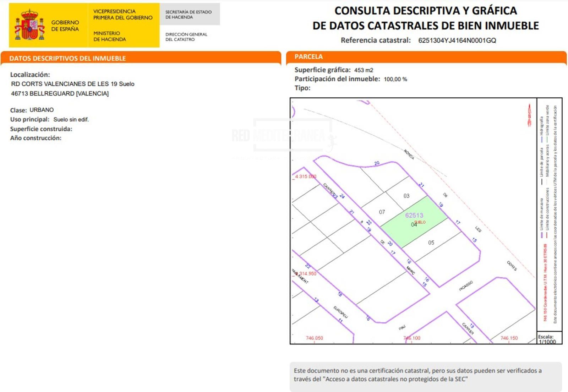Click the Ministerio de Hacienda label

click(109, 36)
